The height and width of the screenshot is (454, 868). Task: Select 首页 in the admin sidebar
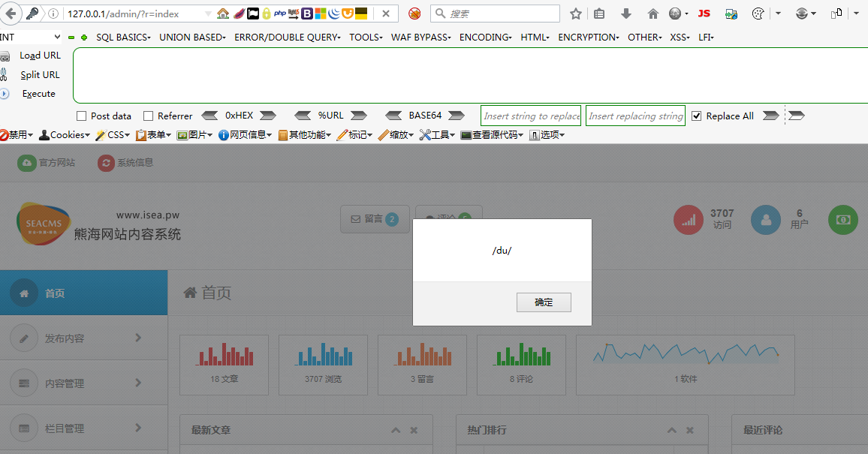click(83, 293)
